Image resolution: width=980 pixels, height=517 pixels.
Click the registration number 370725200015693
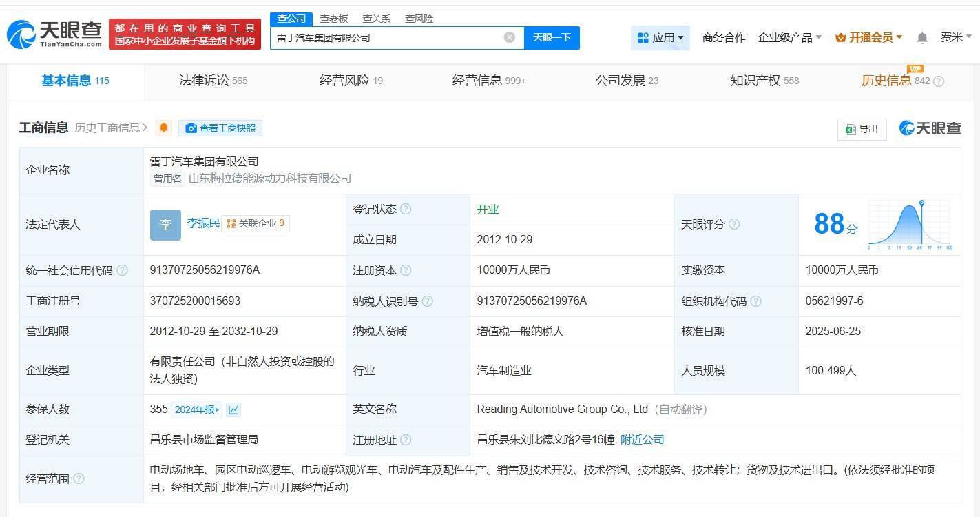[195, 301]
